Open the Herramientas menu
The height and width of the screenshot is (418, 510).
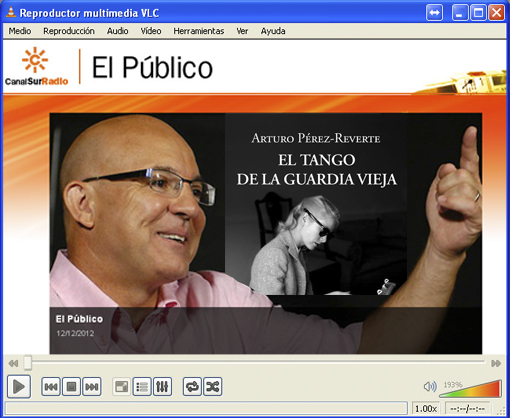pyautogui.click(x=199, y=31)
